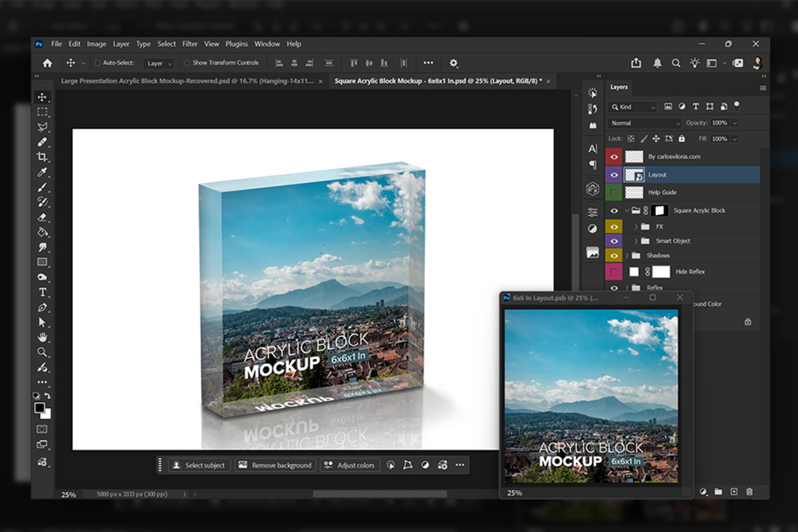This screenshot has width=798, height=532.
Task: Select the Path Selection tool
Action: 43,323
